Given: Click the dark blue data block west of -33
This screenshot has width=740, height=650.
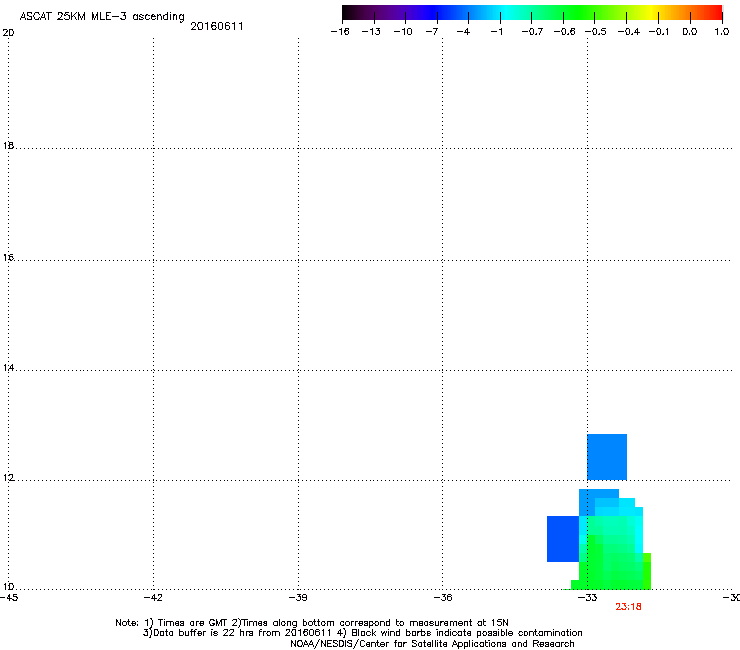Looking at the screenshot, I should [x=563, y=539].
